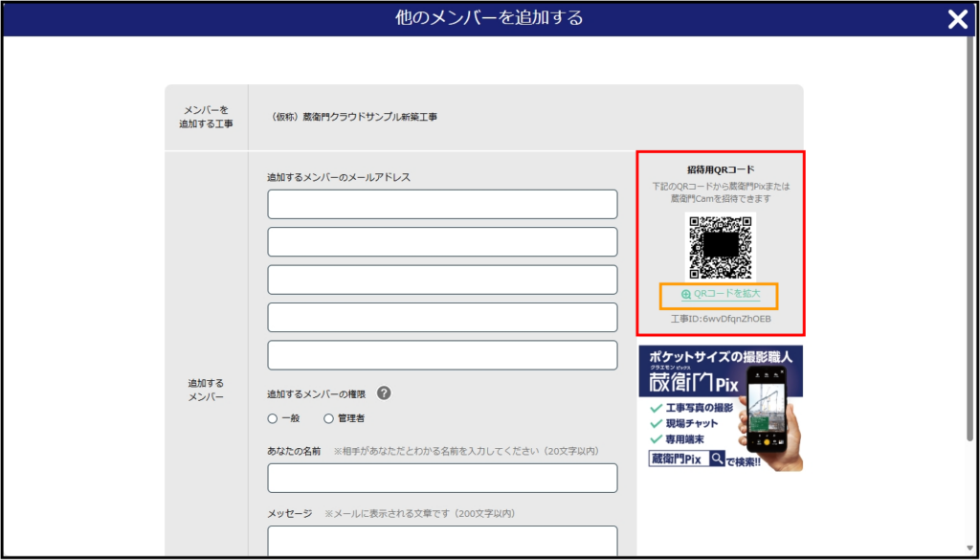Image resolution: width=980 pixels, height=560 pixels.
Task: Click the 工事ID text below the QR code
Action: [x=720, y=319]
